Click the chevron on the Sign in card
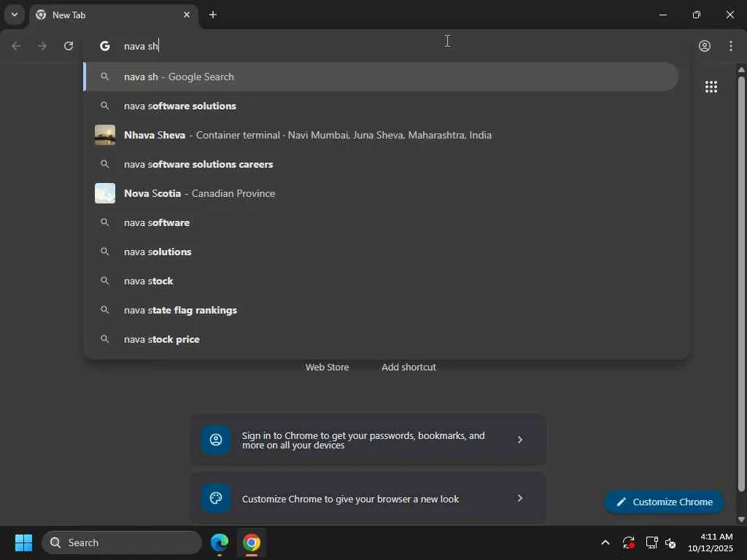This screenshot has width=747, height=560. tap(520, 440)
